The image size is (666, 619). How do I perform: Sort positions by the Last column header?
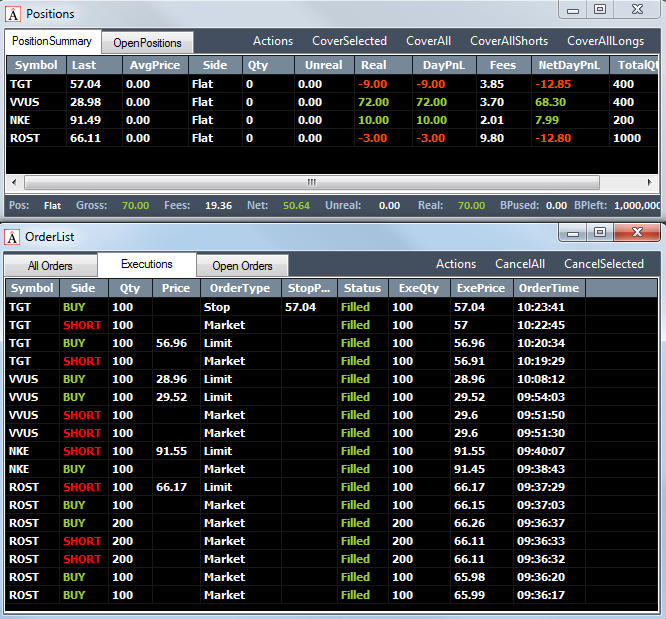point(94,65)
